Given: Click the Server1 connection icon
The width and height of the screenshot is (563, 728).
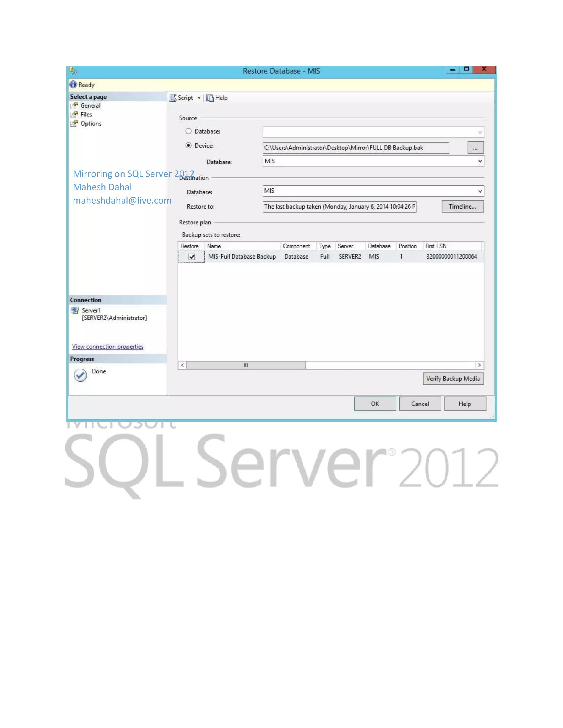Looking at the screenshot, I should pyautogui.click(x=75, y=311).
